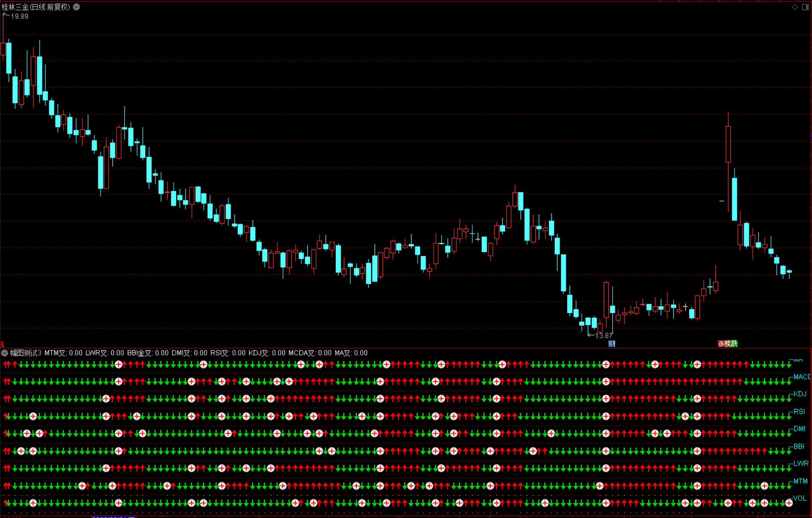The image size is (812, 518).
Task: Select the RSI indicator row label
Action: (799, 411)
